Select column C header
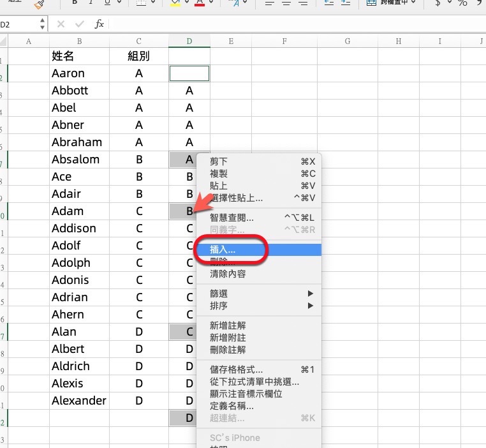This screenshot has height=448, width=486. (139, 41)
